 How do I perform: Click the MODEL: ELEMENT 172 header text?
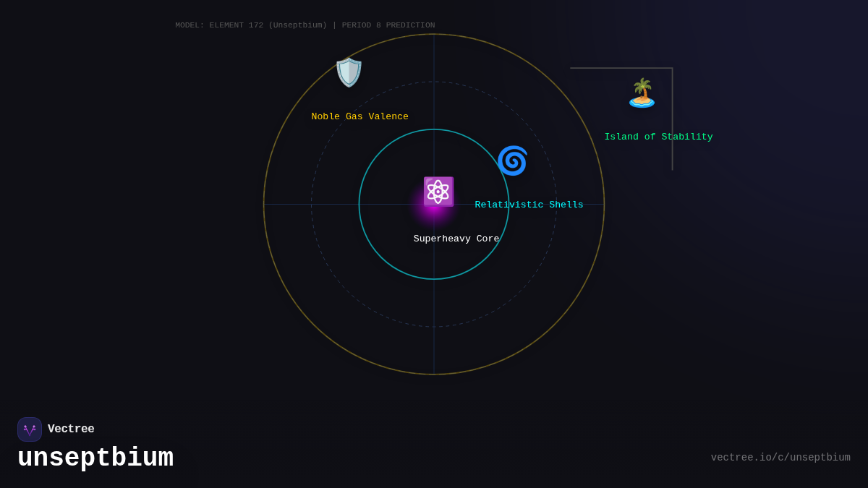pos(252,25)
